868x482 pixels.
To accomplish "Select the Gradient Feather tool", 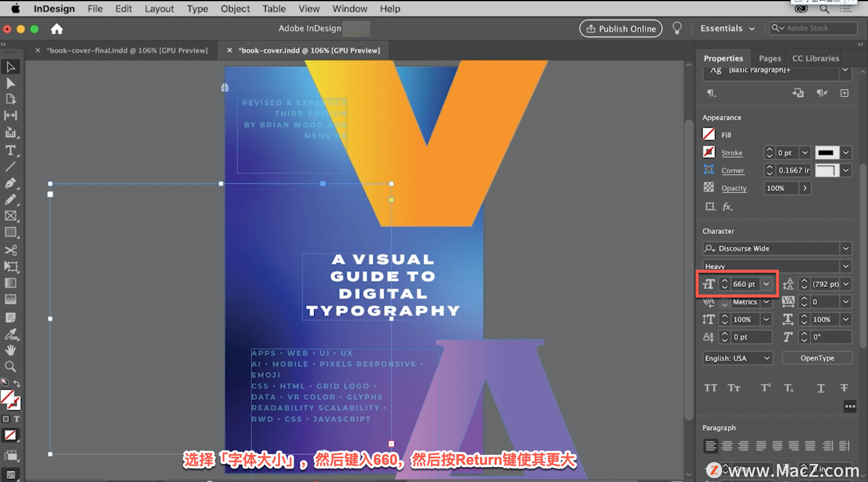I will tap(10, 299).
